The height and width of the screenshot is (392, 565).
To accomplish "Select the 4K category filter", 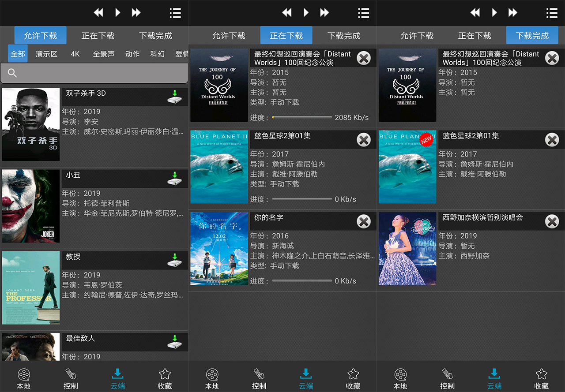I will click(x=75, y=54).
